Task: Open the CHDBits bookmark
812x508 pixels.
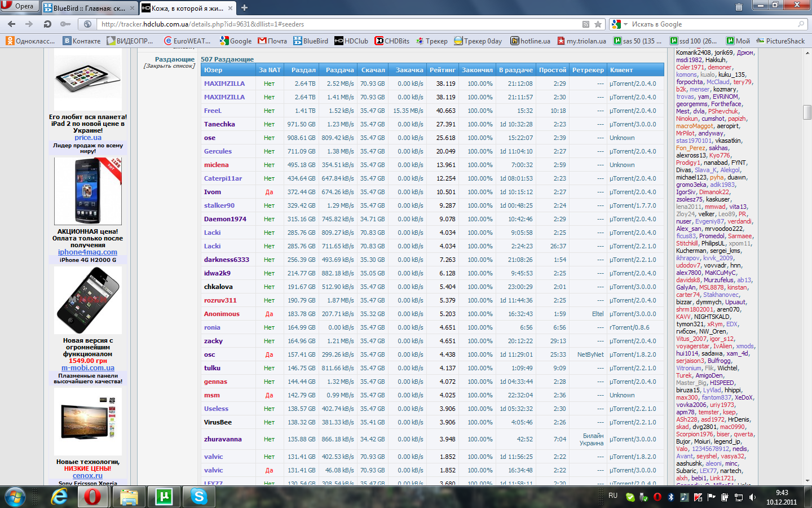Action: coord(392,41)
